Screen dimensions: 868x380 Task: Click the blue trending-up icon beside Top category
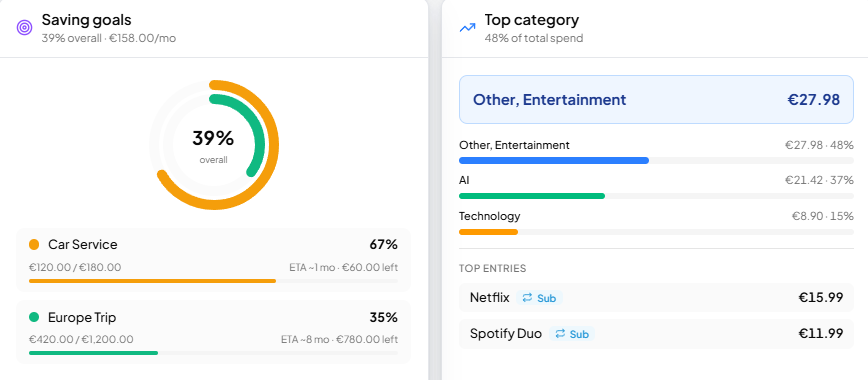[467, 27]
